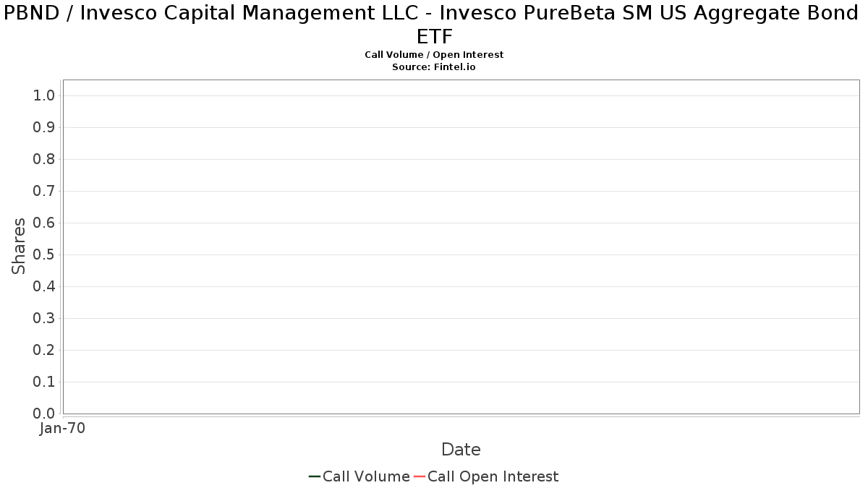This screenshot has height=488, width=868.
Task: Click the dark green Call Volume line swatch
Action: pos(315,476)
